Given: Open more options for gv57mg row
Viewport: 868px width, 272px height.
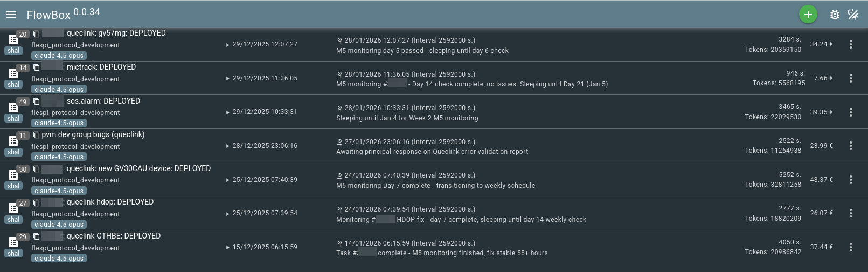Looking at the screenshot, I should 851,44.
